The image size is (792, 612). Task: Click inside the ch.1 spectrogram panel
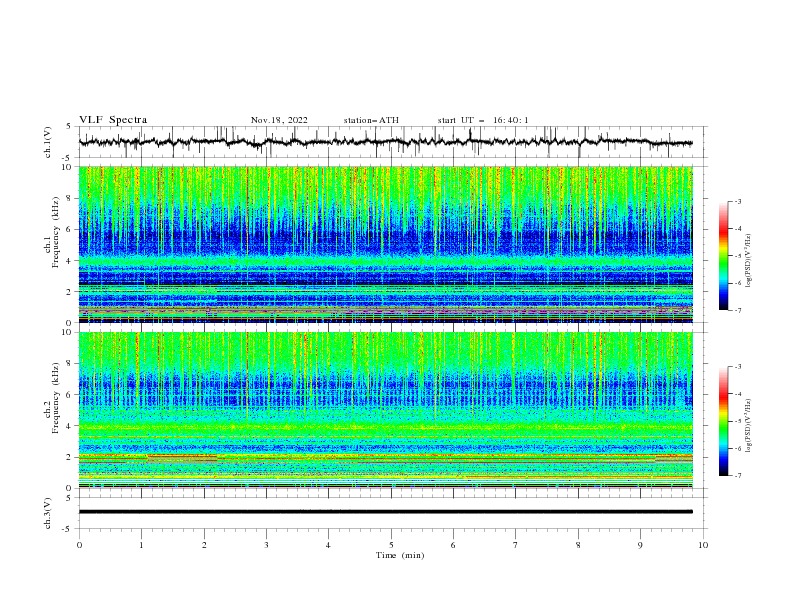click(385, 244)
